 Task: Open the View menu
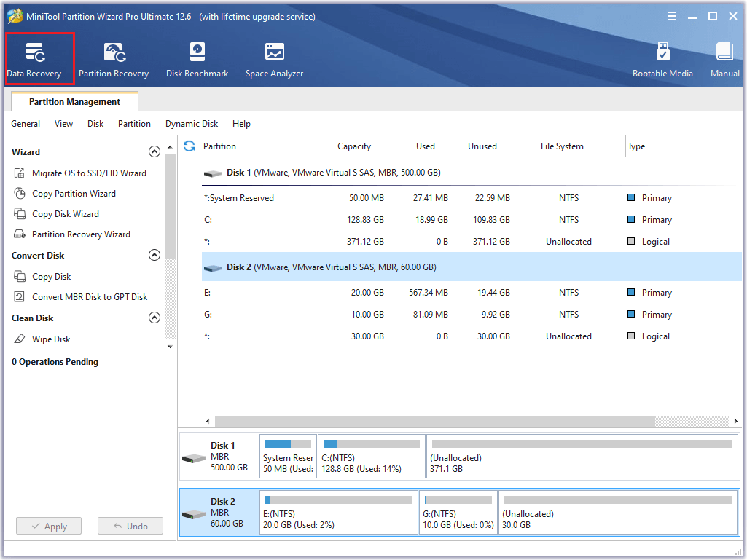coord(64,124)
